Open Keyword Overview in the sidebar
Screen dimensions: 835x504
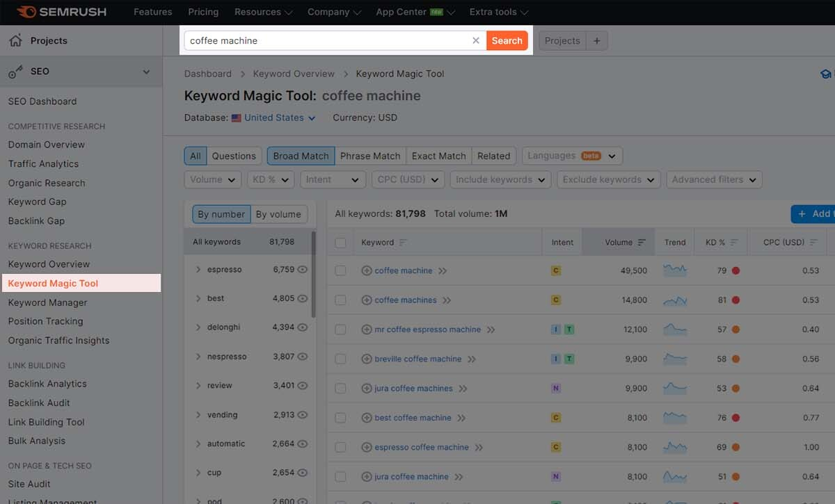click(x=49, y=264)
